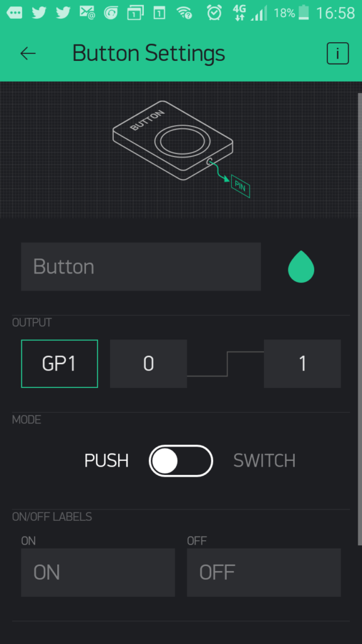Tap the button widget illustration
This screenshot has height=644, width=362.
pos(173,140)
